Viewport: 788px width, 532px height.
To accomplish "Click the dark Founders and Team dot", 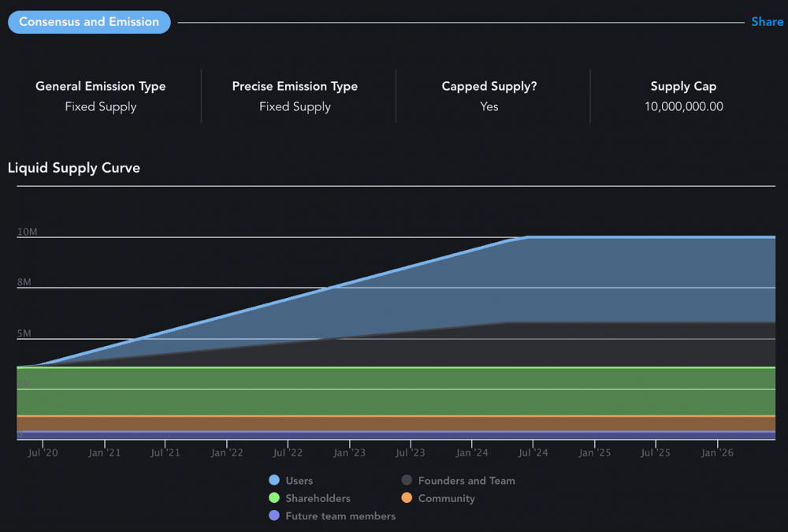I will tap(407, 480).
